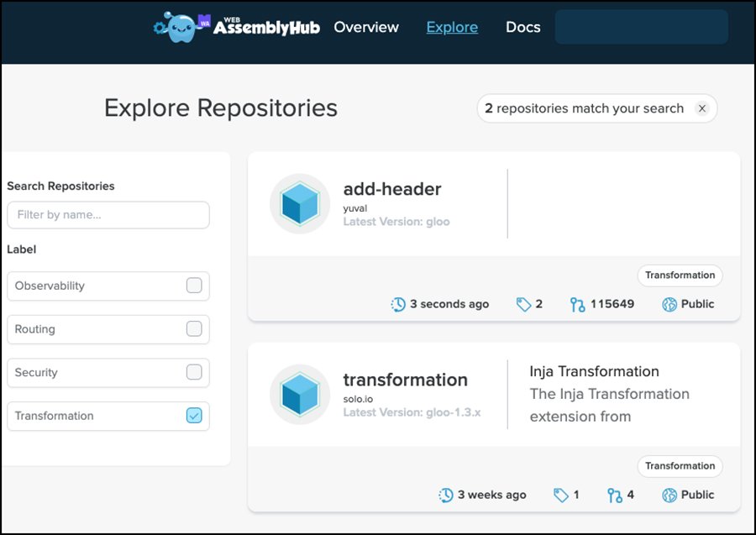
Task: Click the tag icon on add-header card
Action: (x=519, y=304)
